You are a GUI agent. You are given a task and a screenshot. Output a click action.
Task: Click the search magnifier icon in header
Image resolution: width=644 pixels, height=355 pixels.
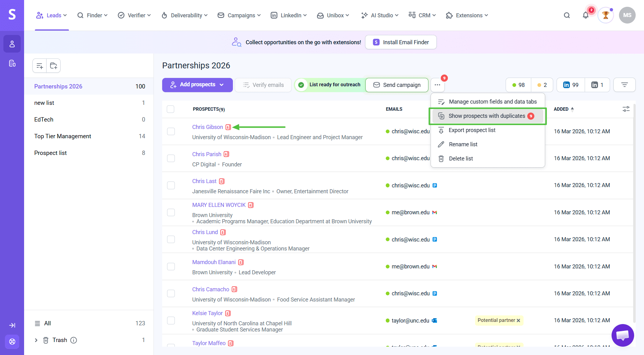567,15
